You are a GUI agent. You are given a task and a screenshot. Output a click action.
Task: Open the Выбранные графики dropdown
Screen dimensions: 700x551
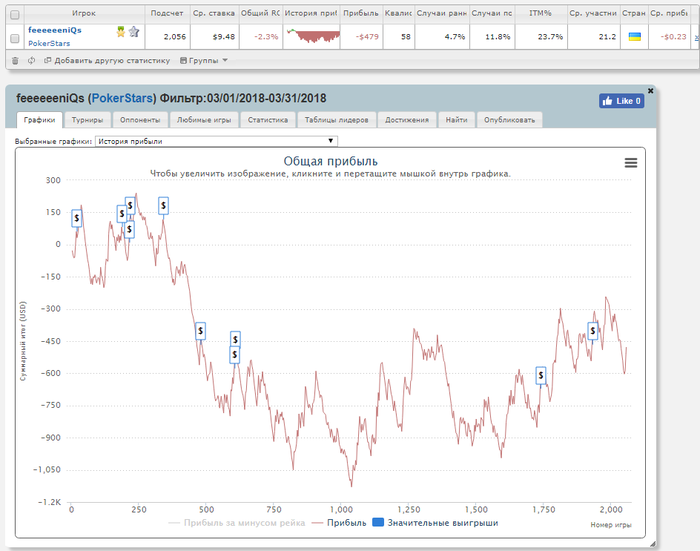pos(216,141)
